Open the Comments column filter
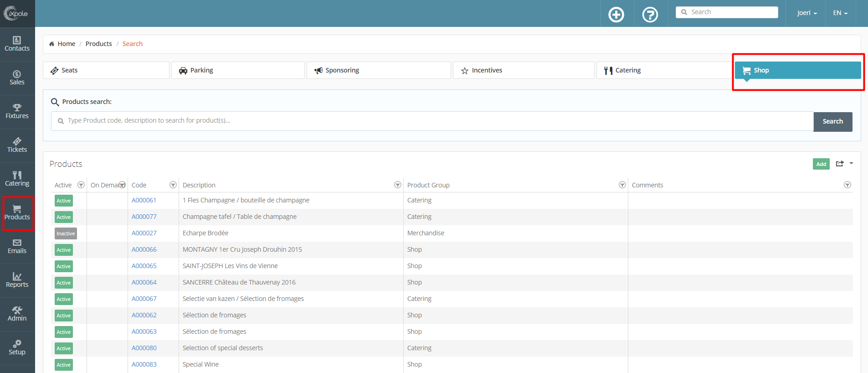This screenshot has width=868, height=373. point(847,185)
